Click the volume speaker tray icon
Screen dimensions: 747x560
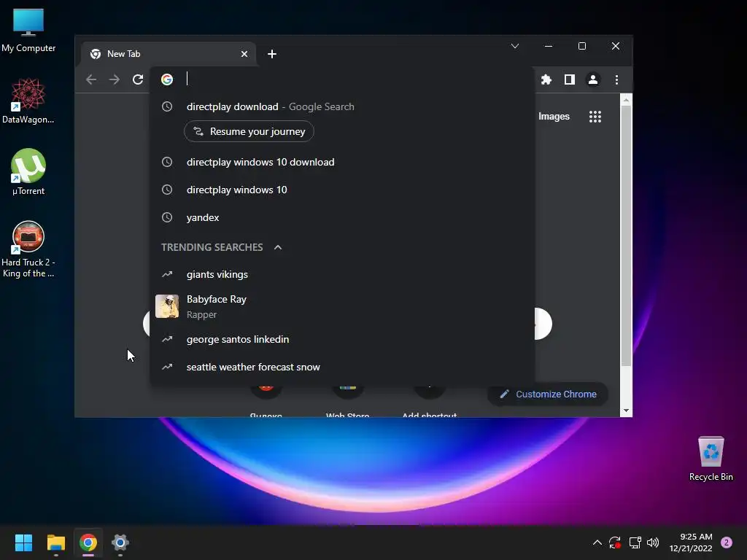tap(653, 542)
